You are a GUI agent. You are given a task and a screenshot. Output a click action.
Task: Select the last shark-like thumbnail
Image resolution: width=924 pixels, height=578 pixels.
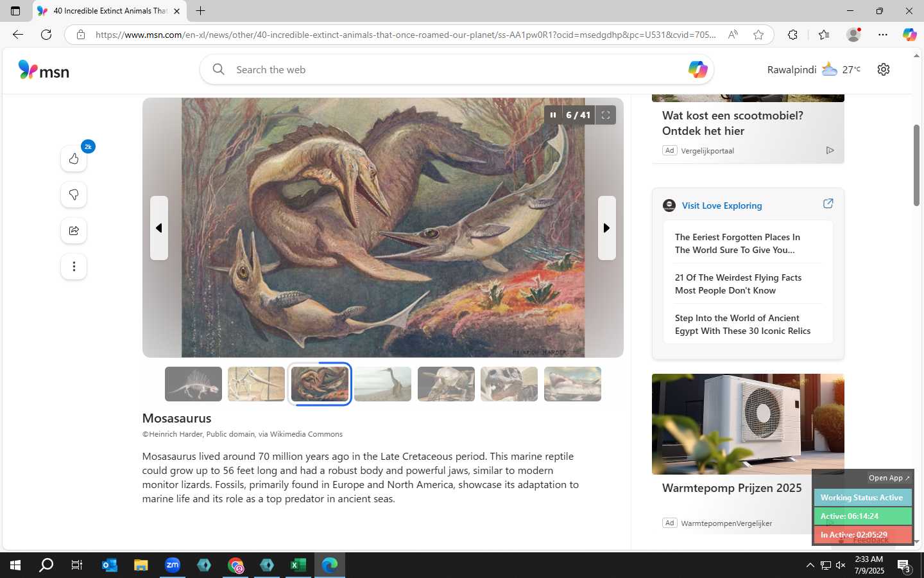(x=572, y=384)
